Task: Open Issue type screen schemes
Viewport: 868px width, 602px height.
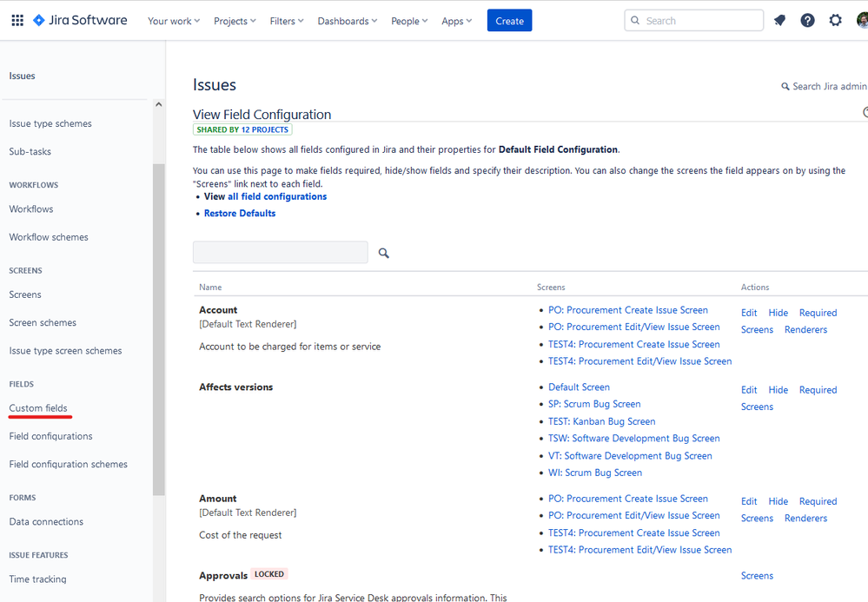Action: (x=65, y=351)
